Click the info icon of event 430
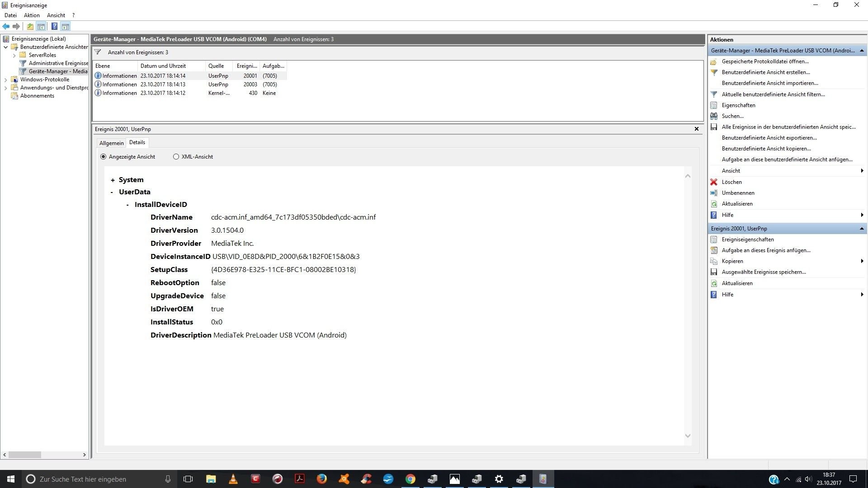The image size is (868, 488). tap(98, 93)
